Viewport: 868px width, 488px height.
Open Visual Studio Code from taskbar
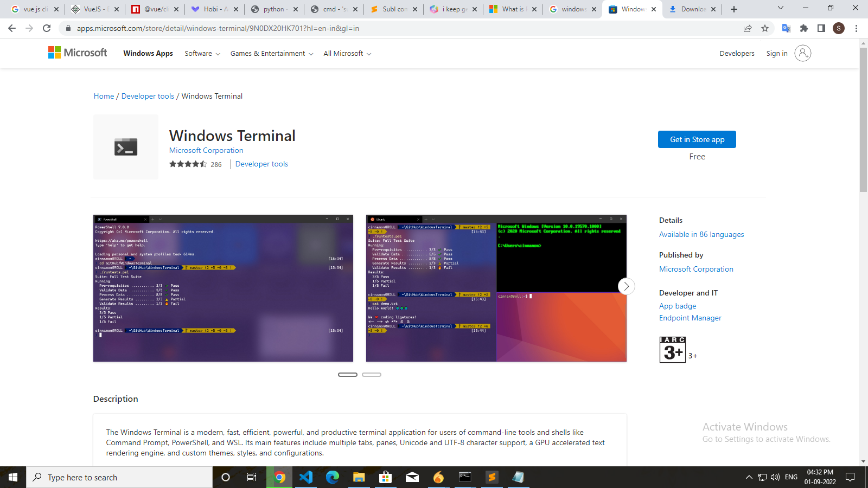coord(306,477)
